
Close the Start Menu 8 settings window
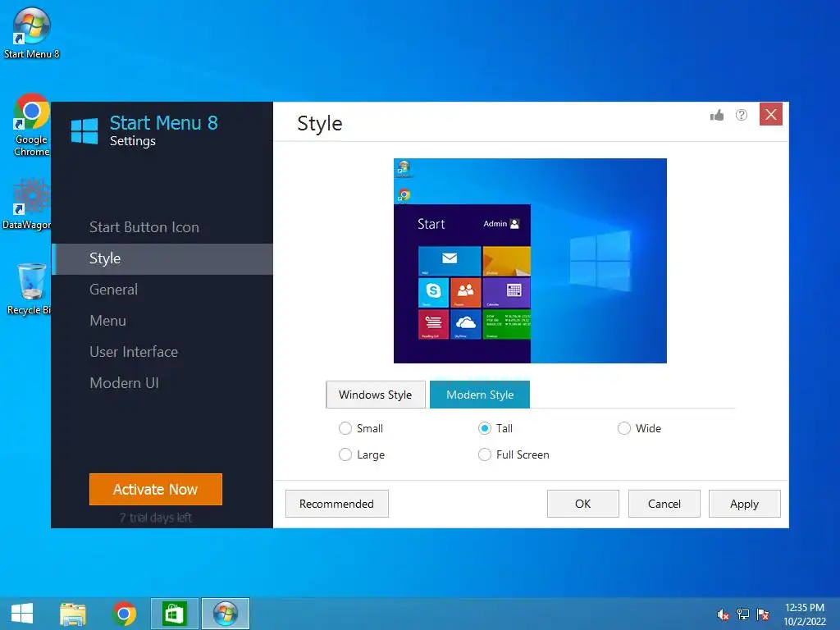click(x=771, y=114)
